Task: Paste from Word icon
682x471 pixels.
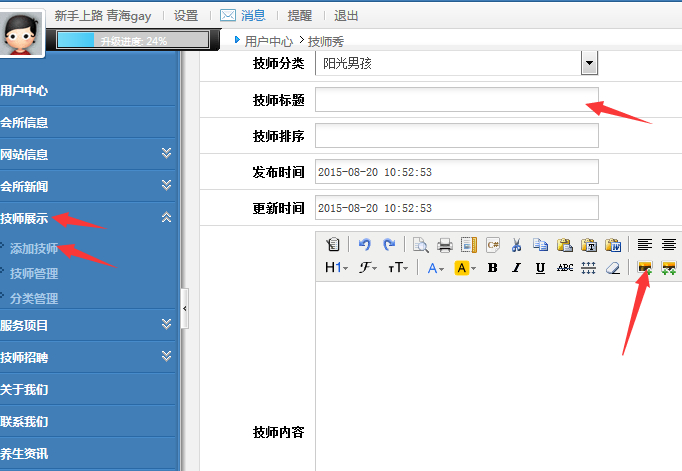Action: tap(613, 245)
